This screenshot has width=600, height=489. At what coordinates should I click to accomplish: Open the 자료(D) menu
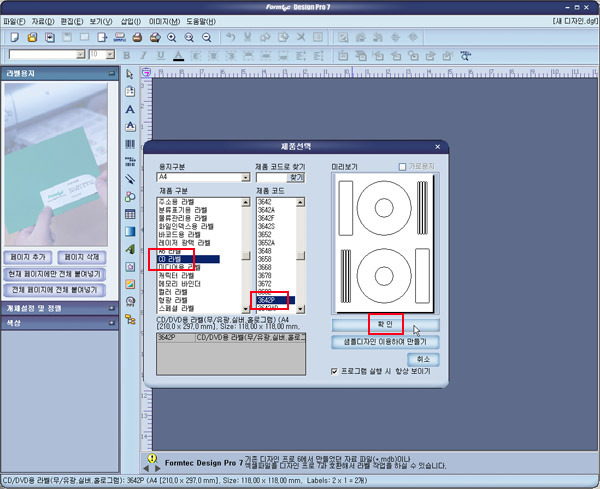click(x=42, y=21)
